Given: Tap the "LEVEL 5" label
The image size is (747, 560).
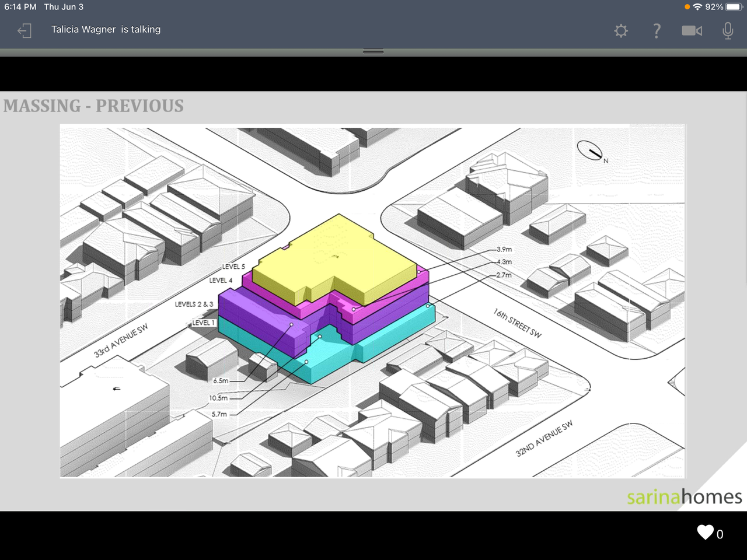Looking at the screenshot, I should (233, 267).
